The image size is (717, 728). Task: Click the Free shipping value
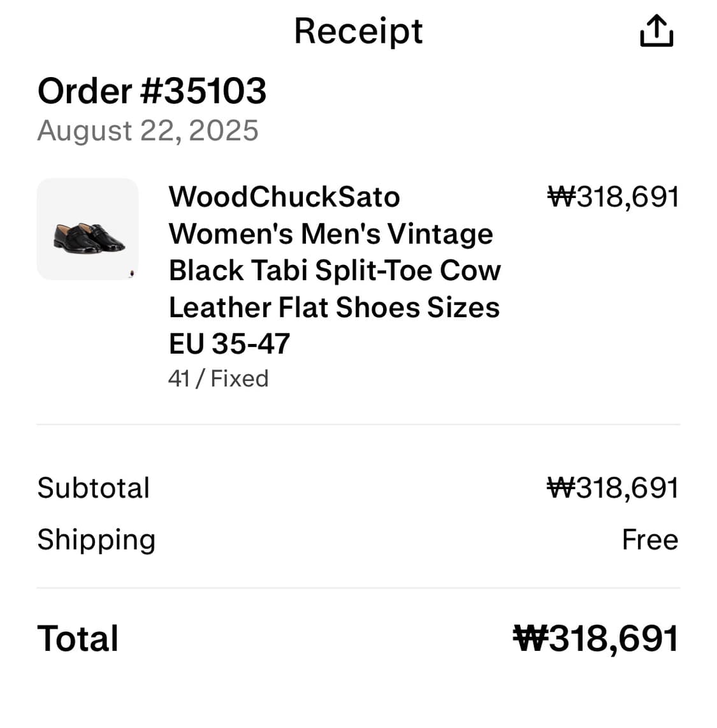649,539
